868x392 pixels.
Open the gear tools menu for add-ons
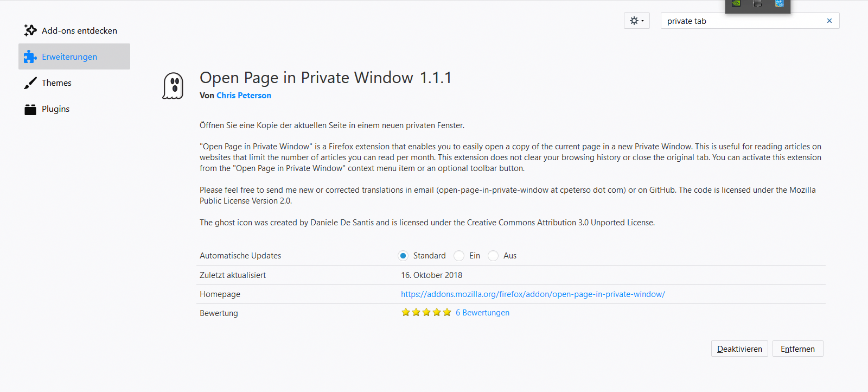pos(637,21)
